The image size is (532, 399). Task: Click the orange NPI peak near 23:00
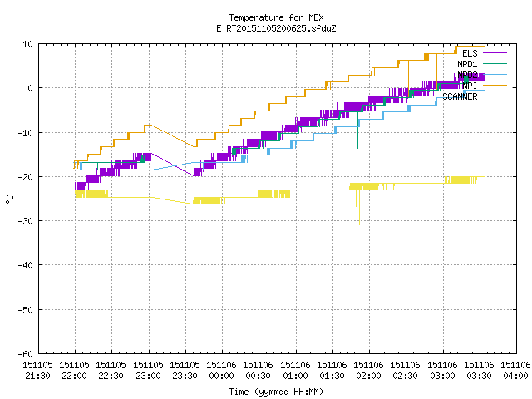[148, 126]
